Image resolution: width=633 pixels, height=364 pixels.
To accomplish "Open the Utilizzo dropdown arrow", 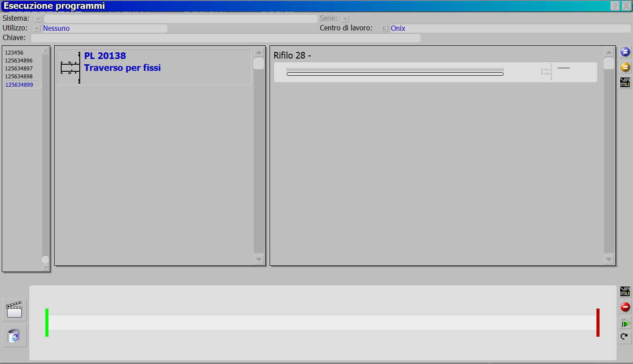I will (37, 28).
